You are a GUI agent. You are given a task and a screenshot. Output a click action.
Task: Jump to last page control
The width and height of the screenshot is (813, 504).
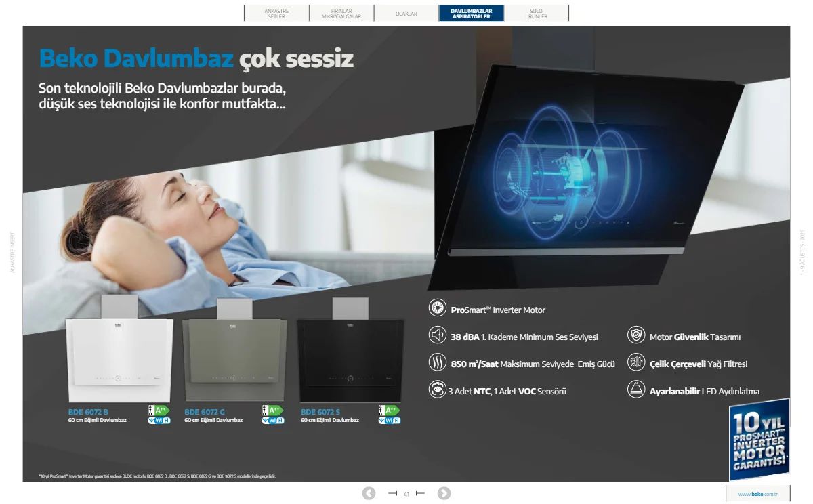pyautogui.click(x=420, y=493)
